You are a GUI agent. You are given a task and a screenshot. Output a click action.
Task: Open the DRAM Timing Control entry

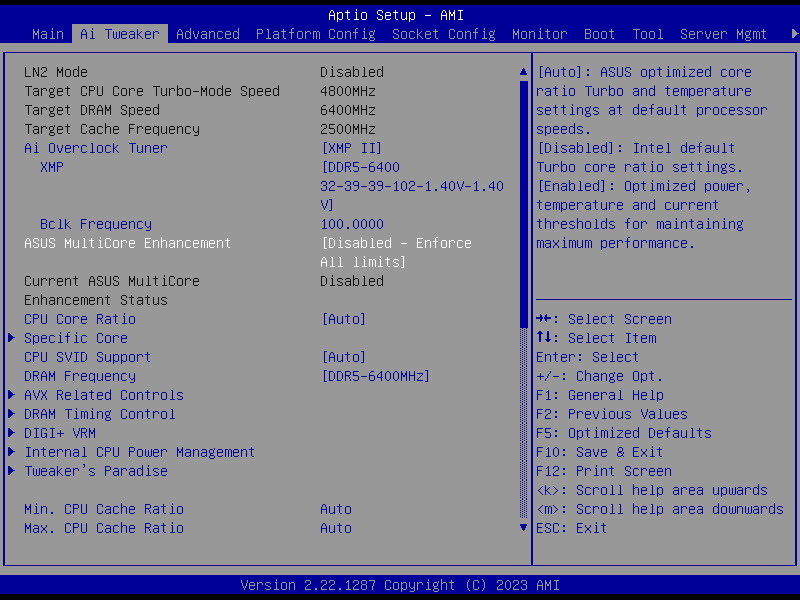[x=100, y=414]
